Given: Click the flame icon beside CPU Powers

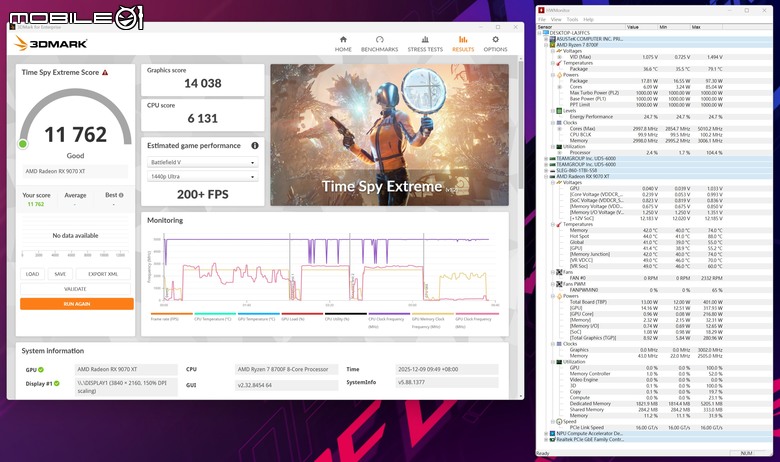Looking at the screenshot, I should click(559, 75).
